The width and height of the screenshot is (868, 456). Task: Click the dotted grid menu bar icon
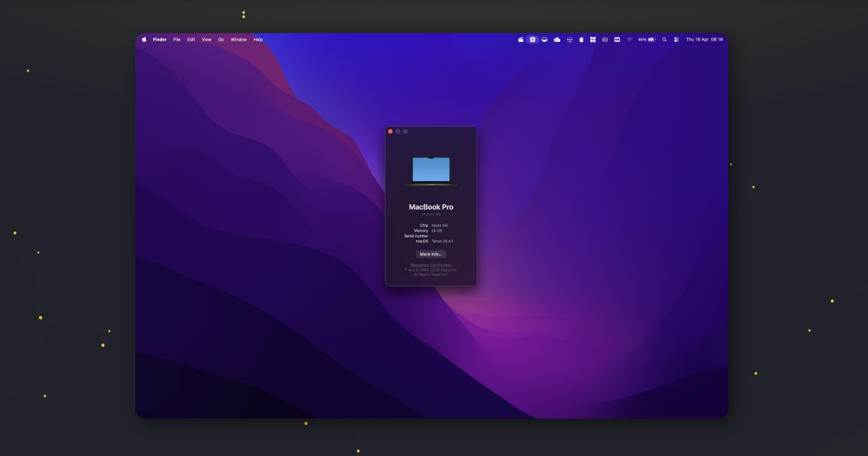569,40
